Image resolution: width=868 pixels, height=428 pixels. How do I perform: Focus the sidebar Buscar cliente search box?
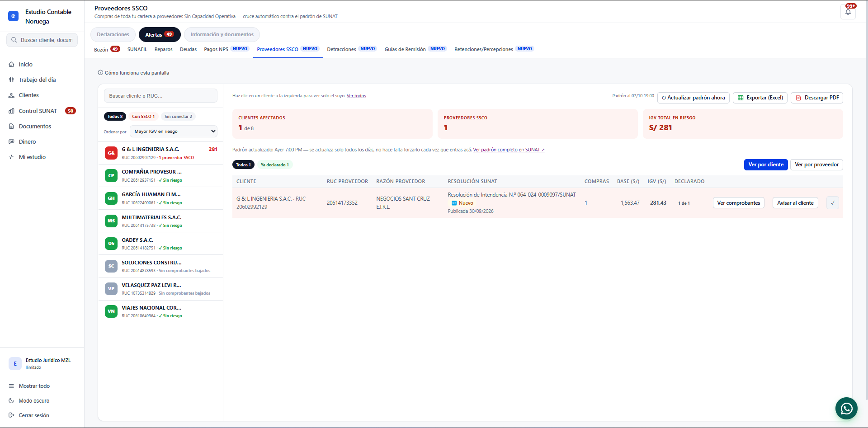click(x=42, y=40)
